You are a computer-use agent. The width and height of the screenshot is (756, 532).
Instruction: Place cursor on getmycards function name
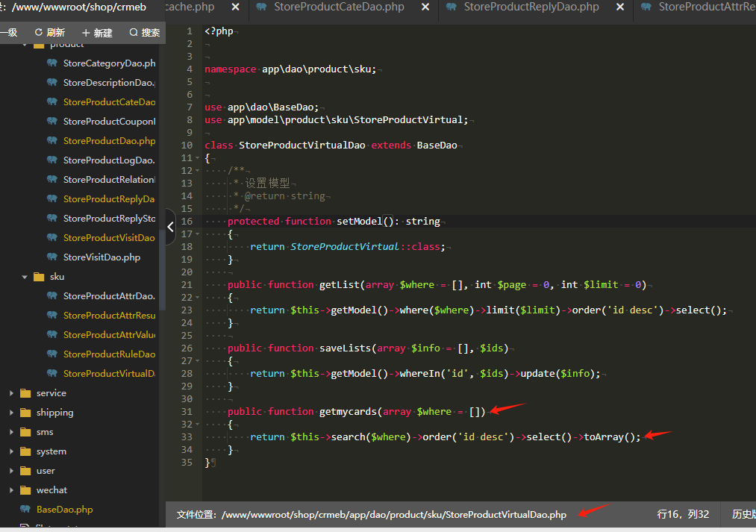point(348,412)
